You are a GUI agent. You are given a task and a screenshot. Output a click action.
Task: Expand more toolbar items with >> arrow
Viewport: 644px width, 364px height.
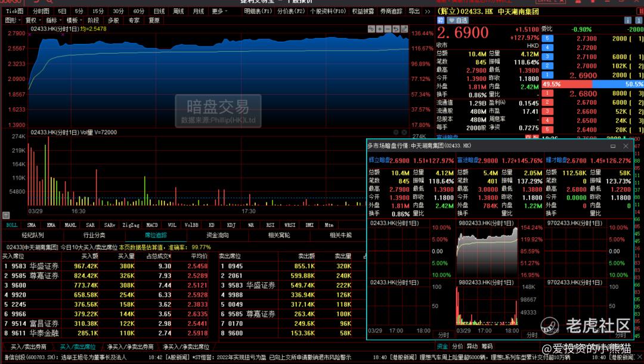click(428, 11)
